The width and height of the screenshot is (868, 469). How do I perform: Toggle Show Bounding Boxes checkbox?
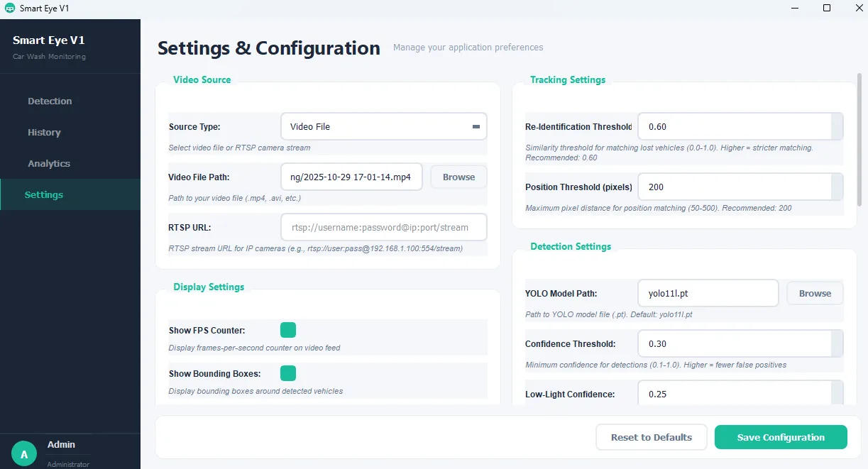pyautogui.click(x=288, y=373)
